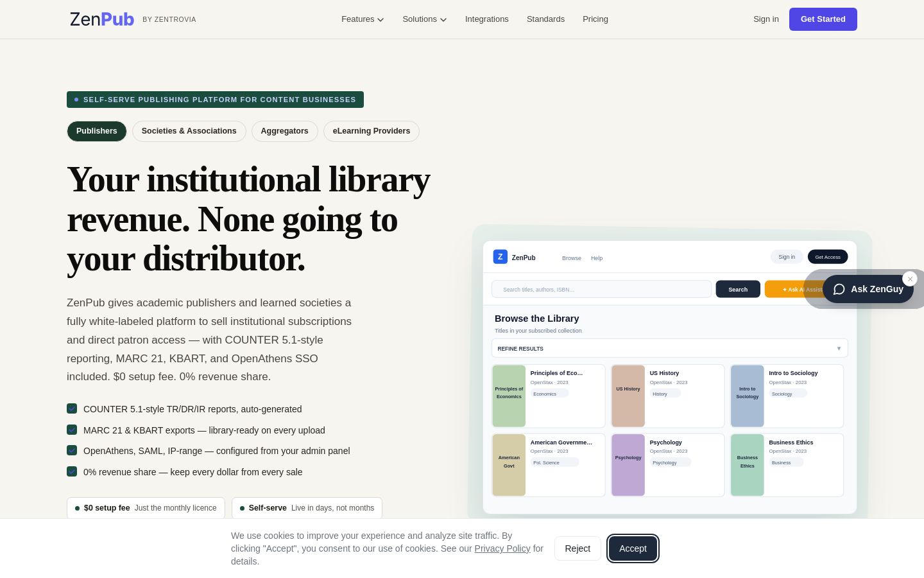Open Business Ethics book cover

click(x=748, y=465)
